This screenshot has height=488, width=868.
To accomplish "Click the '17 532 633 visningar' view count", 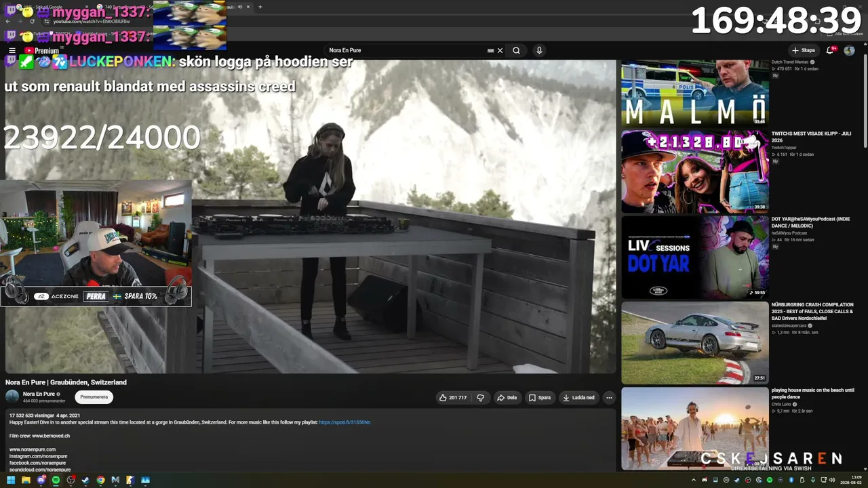I will [x=31, y=415].
